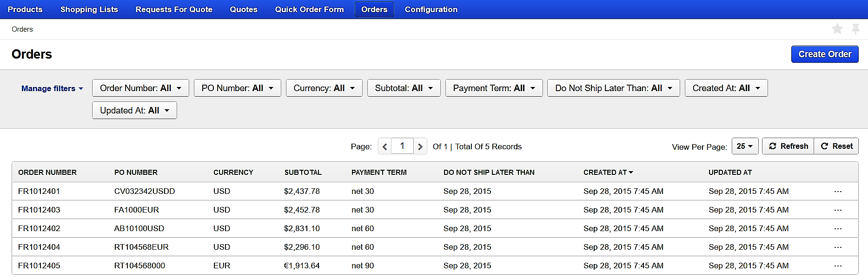Sort the grid by Subtotal column
868x279 pixels.
(303, 173)
